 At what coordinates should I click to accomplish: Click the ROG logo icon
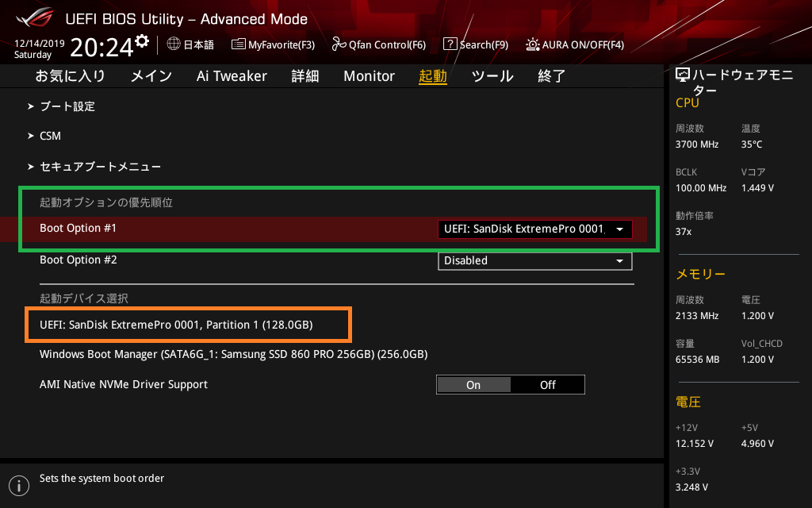click(35, 17)
